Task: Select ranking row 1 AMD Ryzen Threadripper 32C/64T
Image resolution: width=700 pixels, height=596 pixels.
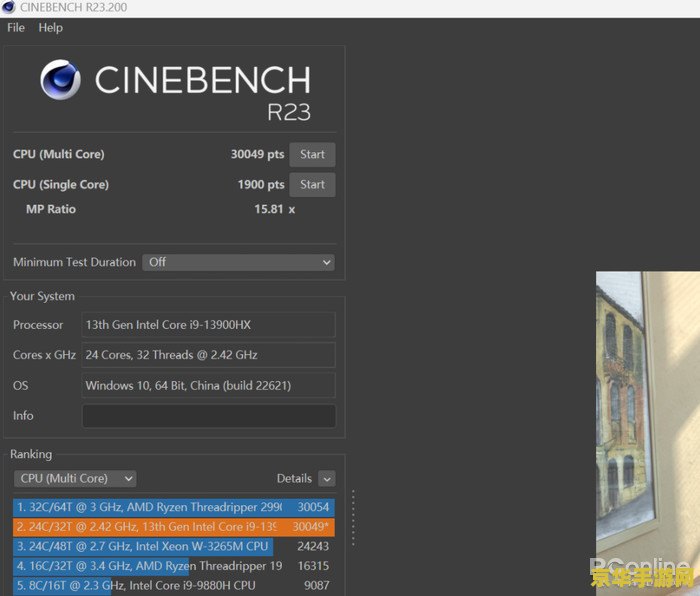Action: point(174,507)
